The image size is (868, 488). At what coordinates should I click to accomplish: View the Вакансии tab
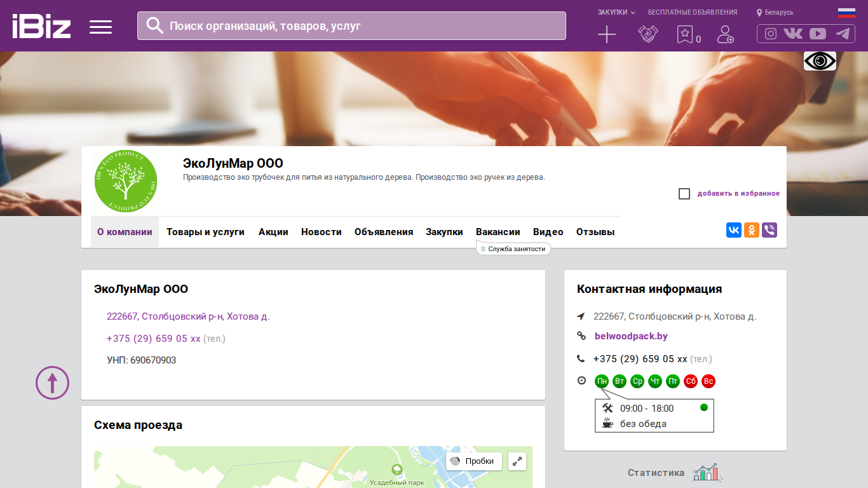click(498, 232)
